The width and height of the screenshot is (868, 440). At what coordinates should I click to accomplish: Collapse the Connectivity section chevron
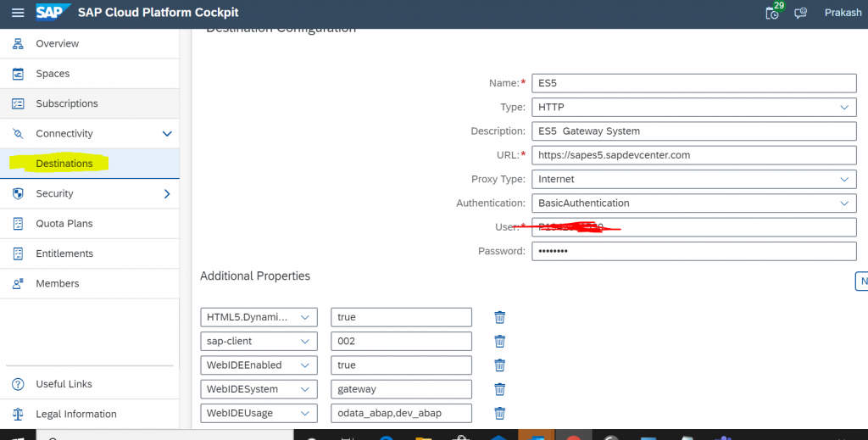[x=167, y=134]
